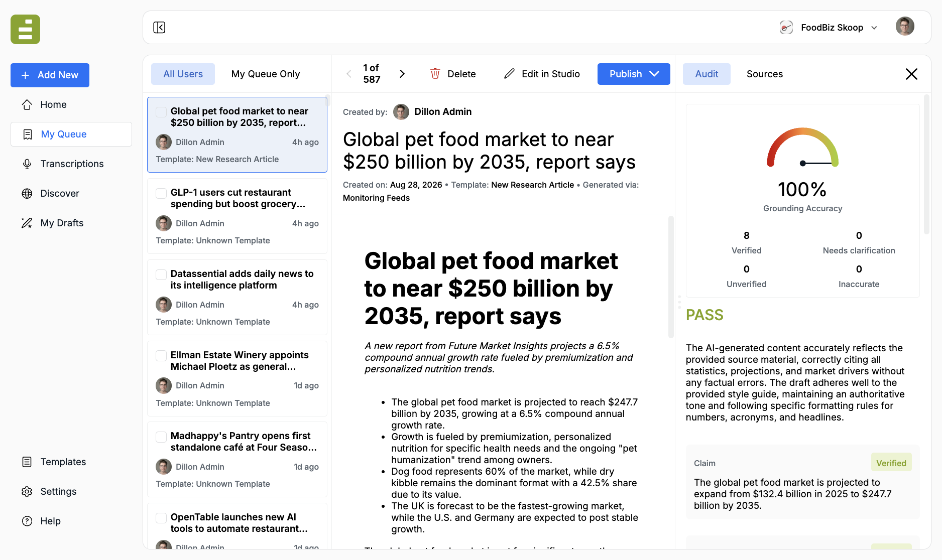This screenshot has width=942, height=560.
Task: Tick the Ellman Estate Winery checkbox
Action: point(161,355)
